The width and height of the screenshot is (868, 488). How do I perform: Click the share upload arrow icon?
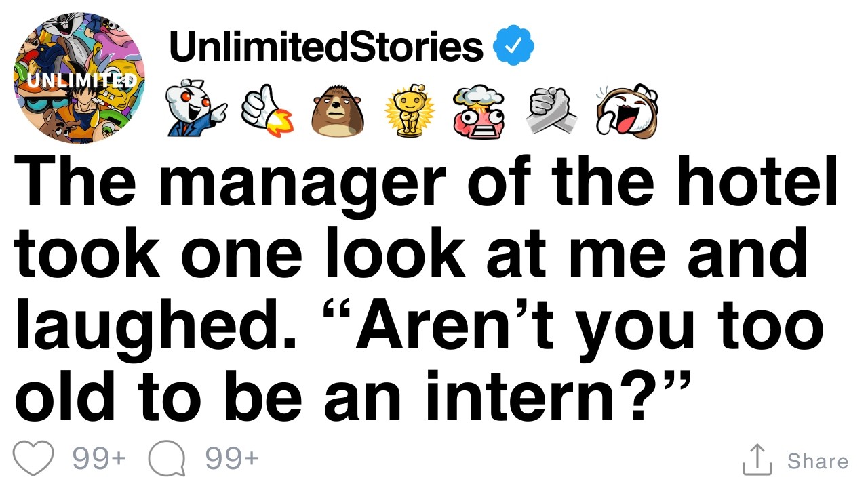(x=758, y=460)
